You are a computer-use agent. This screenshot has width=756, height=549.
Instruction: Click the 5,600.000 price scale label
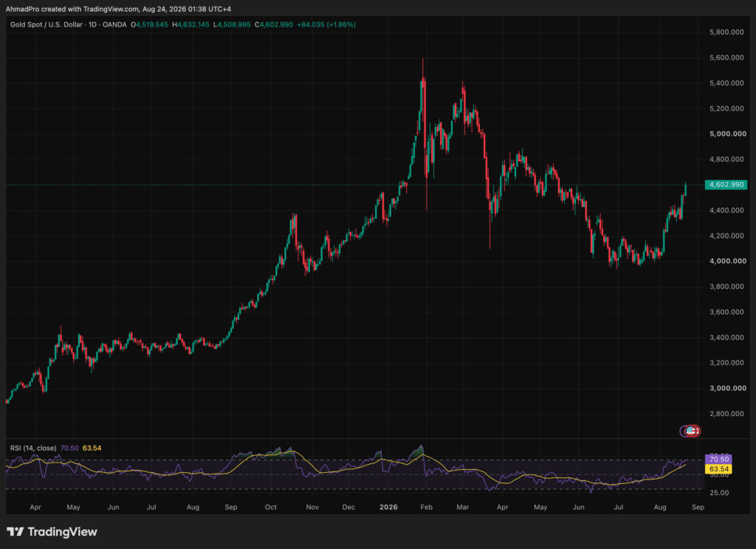pos(726,58)
